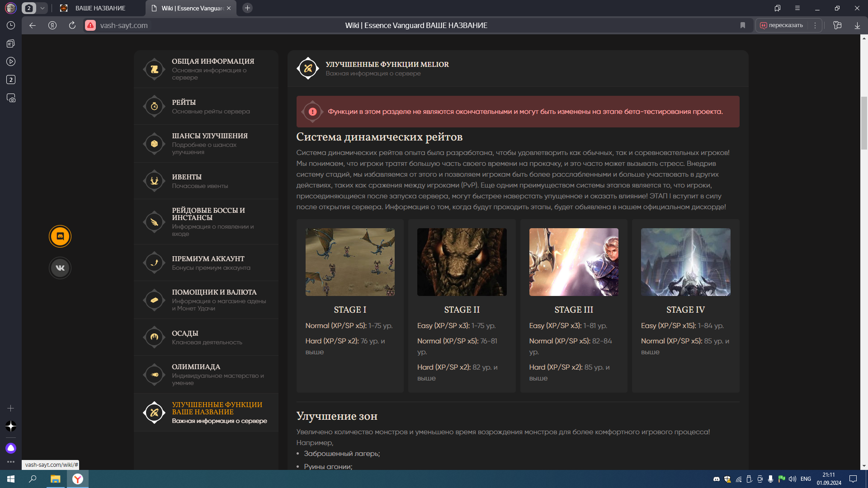Screen dimensions: 868x488
Task: Select the Yandex Browser taskbar icon
Action: [x=78, y=479]
